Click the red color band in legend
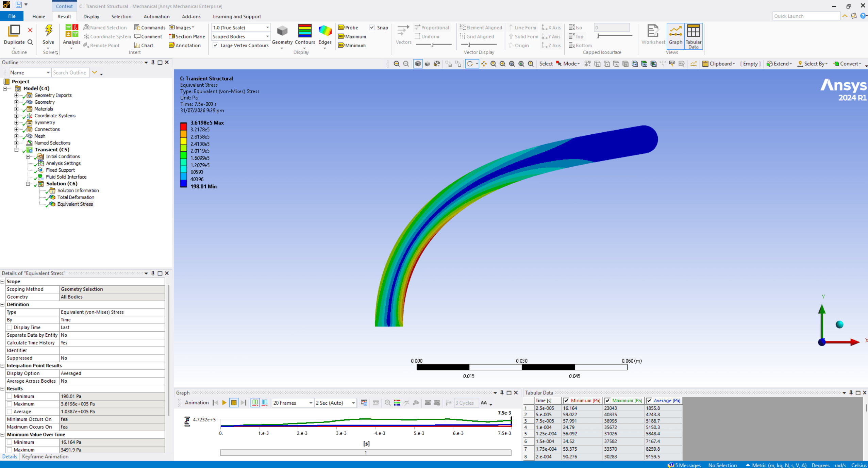The width and height of the screenshot is (868, 468). click(183, 126)
